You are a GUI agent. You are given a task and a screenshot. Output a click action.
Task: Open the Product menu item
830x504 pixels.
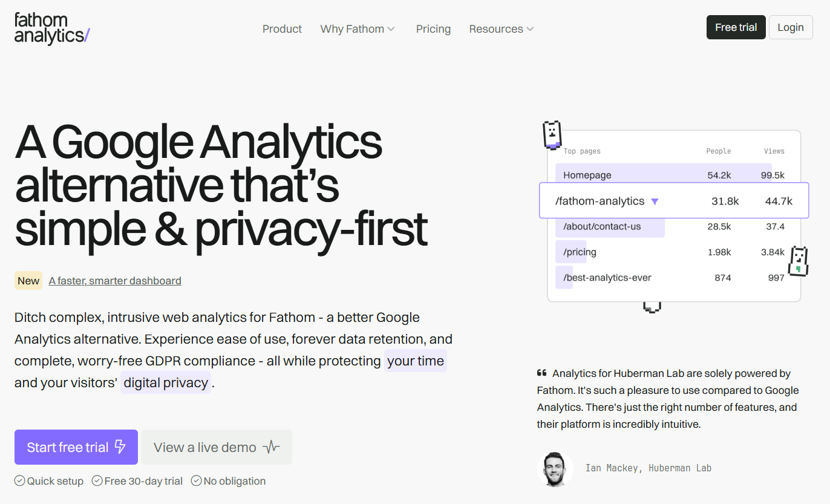[x=282, y=28]
